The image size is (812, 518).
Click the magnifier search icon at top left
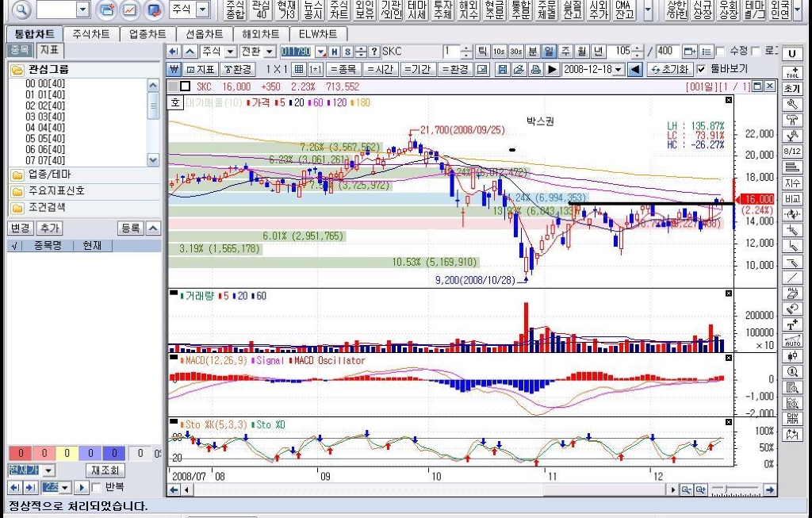click(x=21, y=10)
